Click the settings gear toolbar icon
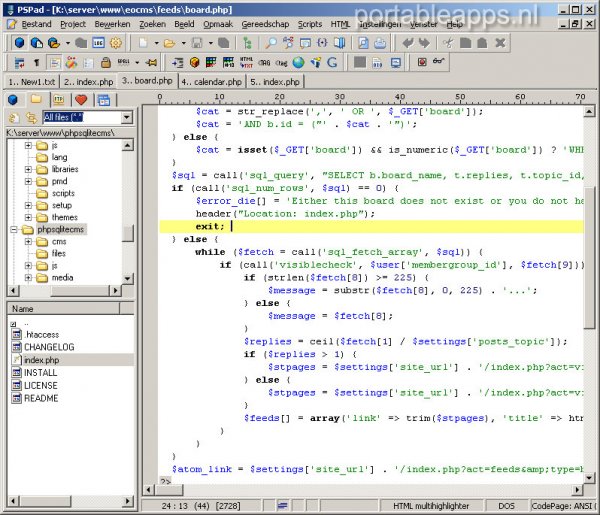Image resolution: width=600 pixels, height=515 pixels. pos(116,43)
